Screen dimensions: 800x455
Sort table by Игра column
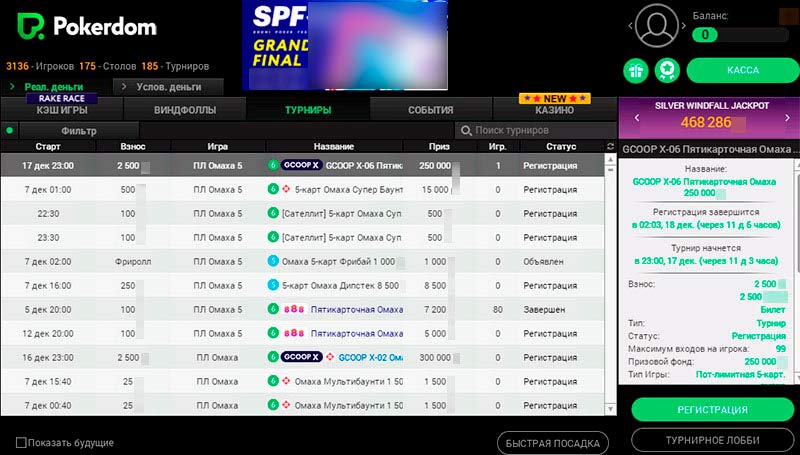[x=218, y=146]
